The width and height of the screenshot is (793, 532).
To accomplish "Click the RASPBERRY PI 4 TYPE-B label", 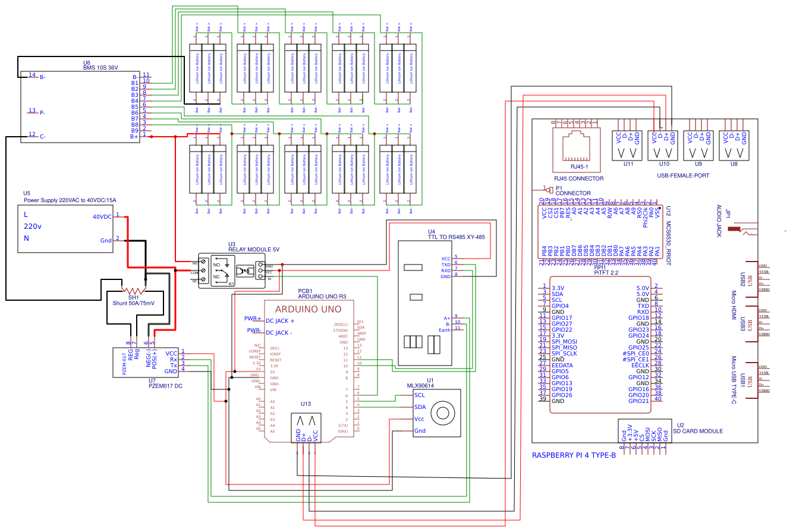I will pyautogui.click(x=574, y=455).
